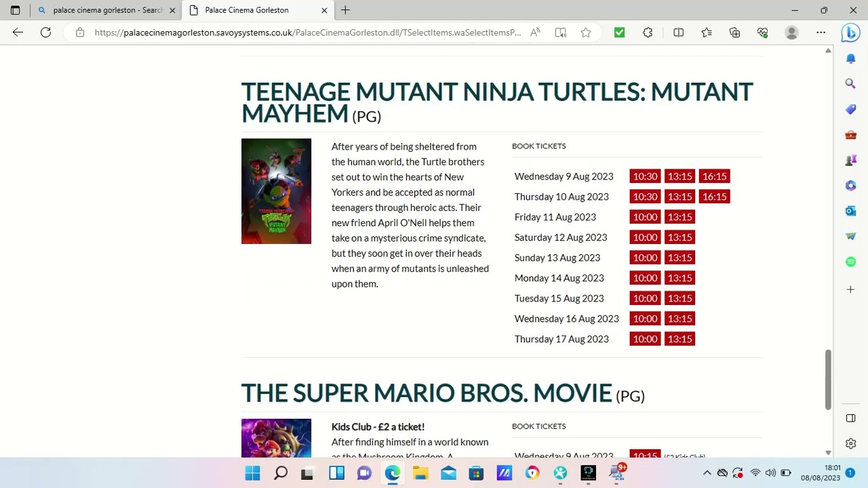Toggle Split screen view icon
Screen dimensions: 868x488
click(x=678, y=33)
